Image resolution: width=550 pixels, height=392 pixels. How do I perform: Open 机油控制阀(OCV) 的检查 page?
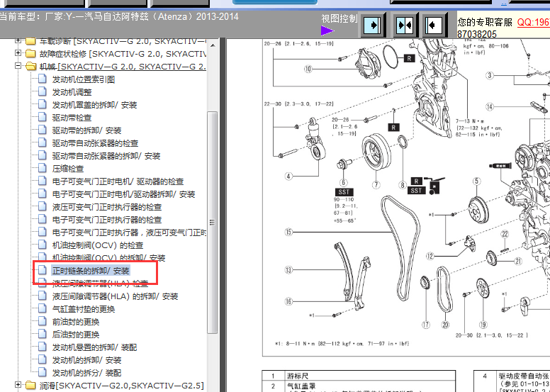click(x=98, y=245)
